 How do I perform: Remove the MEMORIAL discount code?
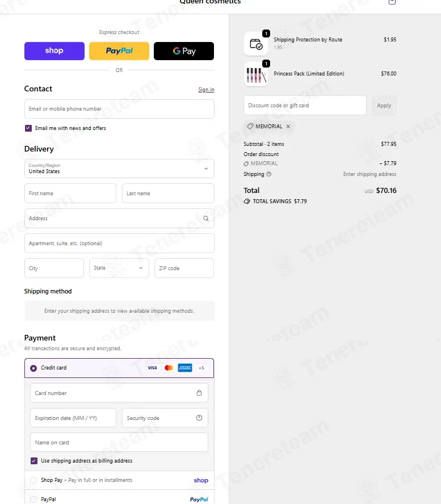[288, 127]
